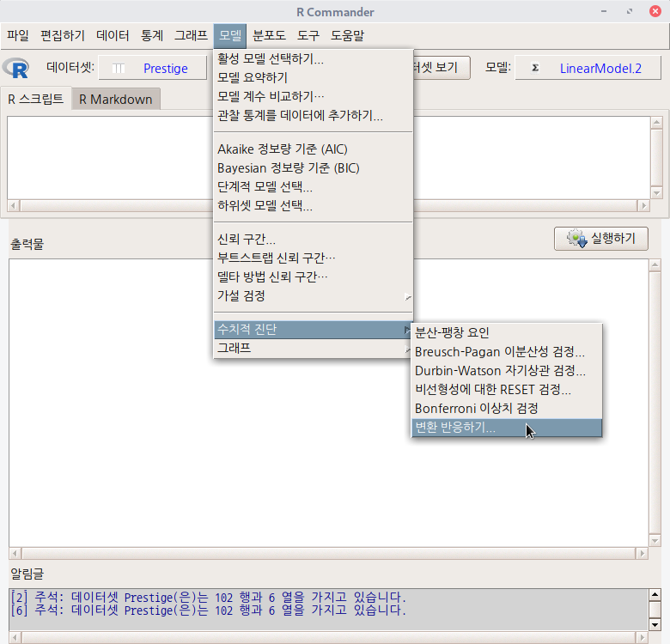The height and width of the screenshot is (644, 670).
Task: Select Bonferroni 이상치 검정
Action: (507, 408)
